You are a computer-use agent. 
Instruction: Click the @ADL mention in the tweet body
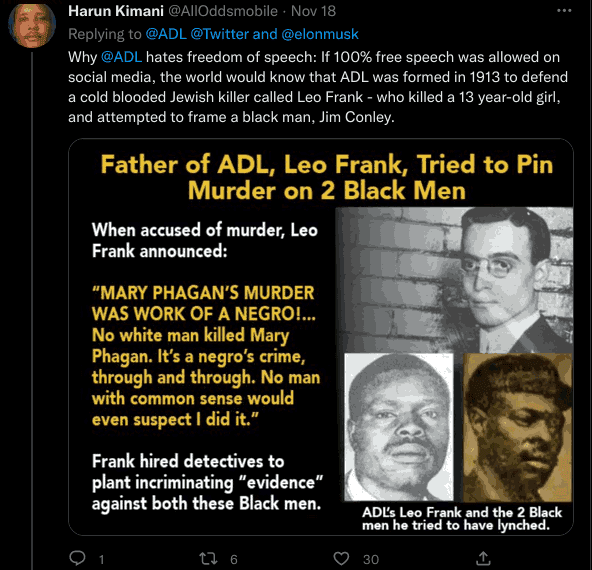point(122,57)
